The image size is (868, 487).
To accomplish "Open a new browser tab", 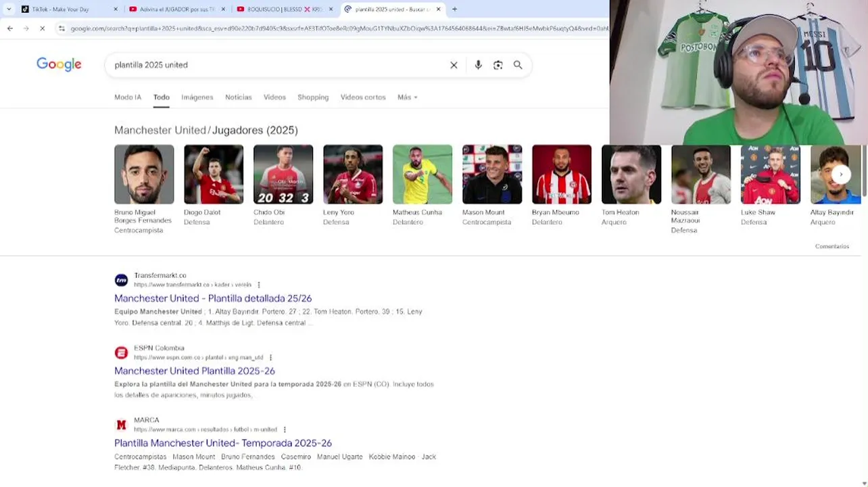I will (454, 9).
